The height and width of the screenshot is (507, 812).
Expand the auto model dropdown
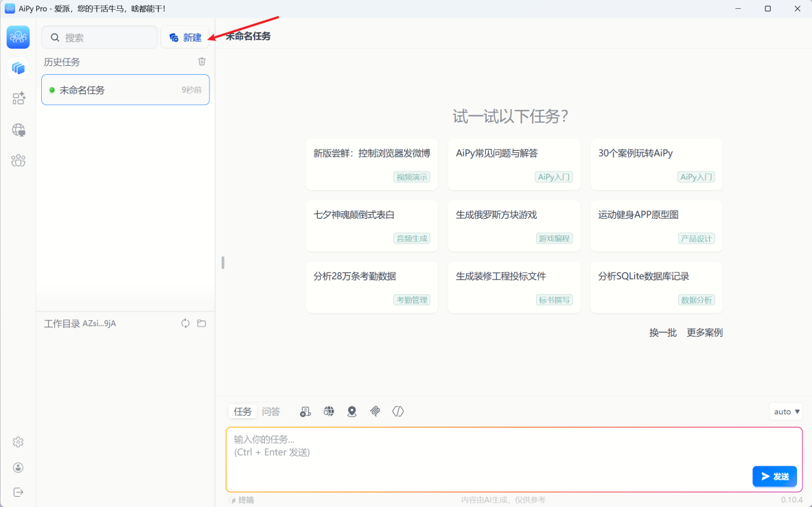(787, 412)
